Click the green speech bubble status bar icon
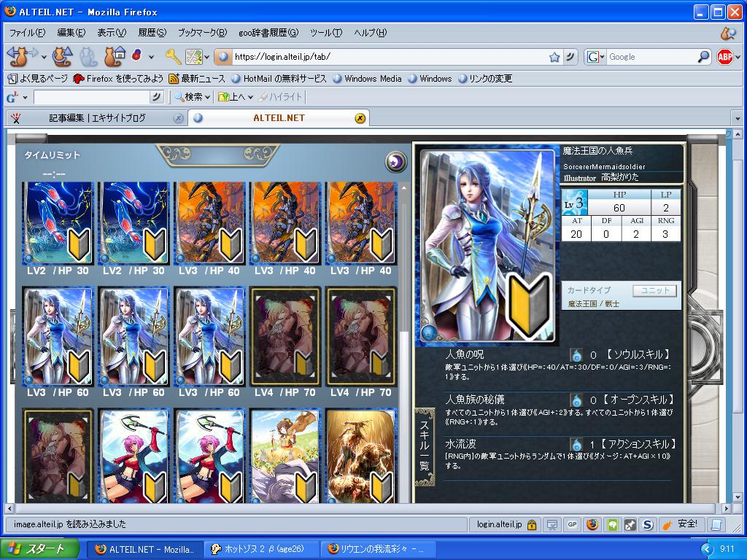The image size is (747, 560). 612,524
